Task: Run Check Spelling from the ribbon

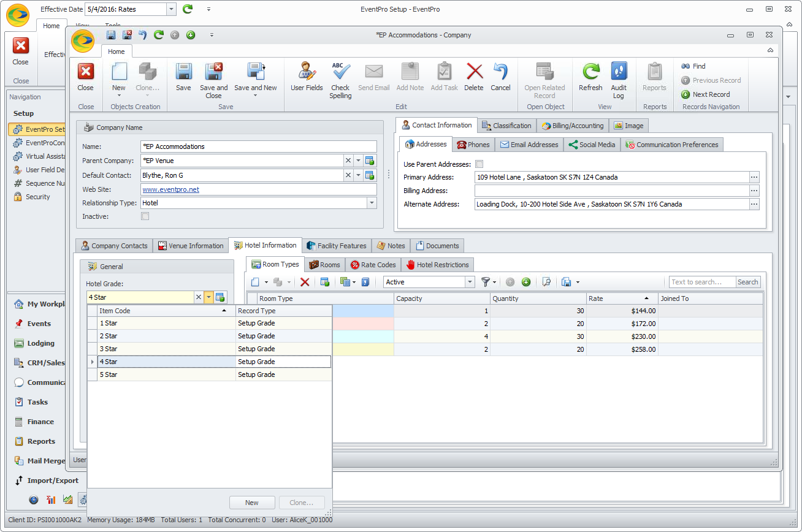Action: pyautogui.click(x=340, y=80)
